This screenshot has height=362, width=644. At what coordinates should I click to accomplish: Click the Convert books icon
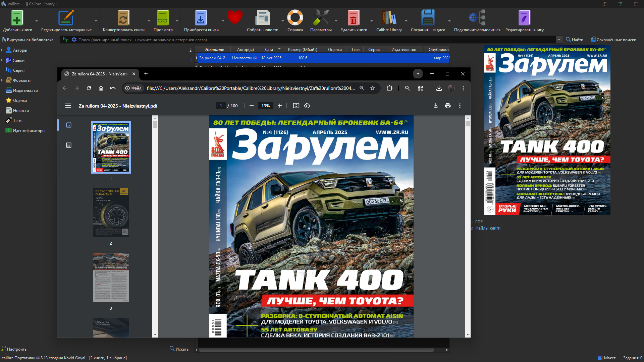[x=123, y=18]
